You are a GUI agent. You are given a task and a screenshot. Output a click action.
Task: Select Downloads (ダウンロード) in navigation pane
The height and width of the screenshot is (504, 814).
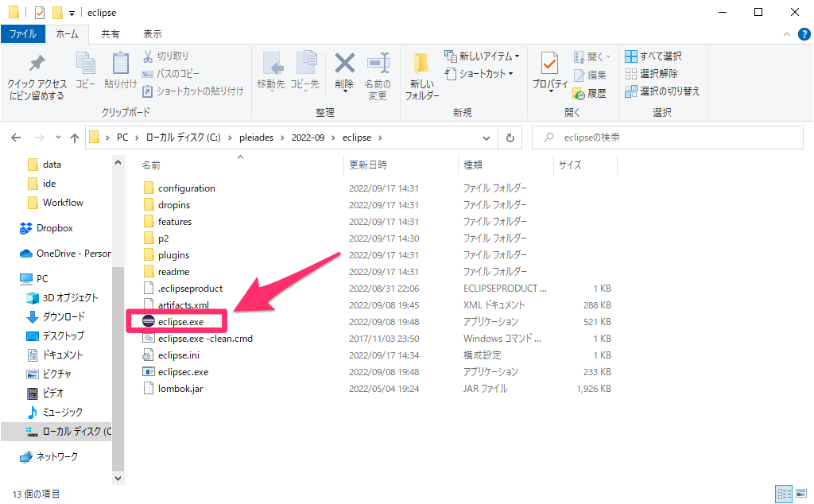55,316
